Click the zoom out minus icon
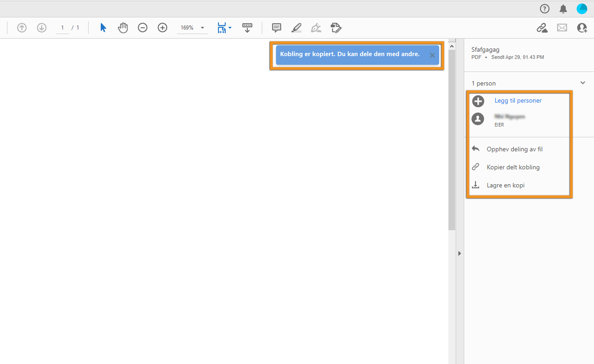The width and height of the screenshot is (594, 364). (x=143, y=28)
